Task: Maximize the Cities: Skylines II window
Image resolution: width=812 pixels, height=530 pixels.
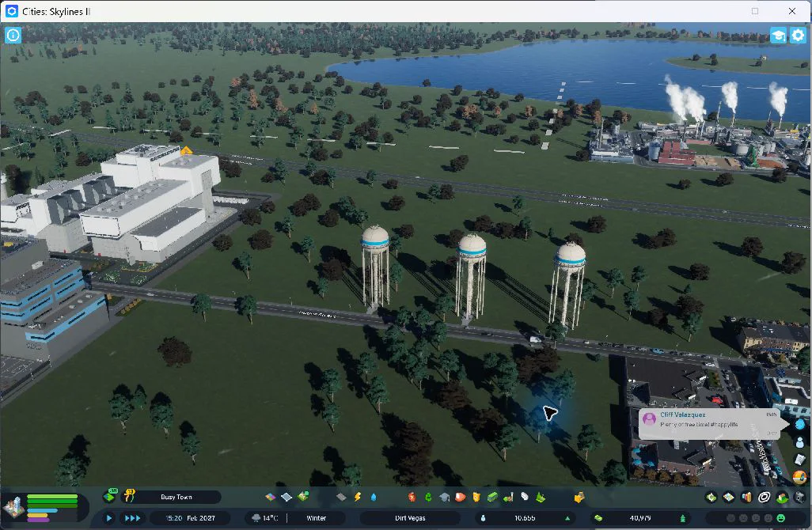Action: point(755,11)
